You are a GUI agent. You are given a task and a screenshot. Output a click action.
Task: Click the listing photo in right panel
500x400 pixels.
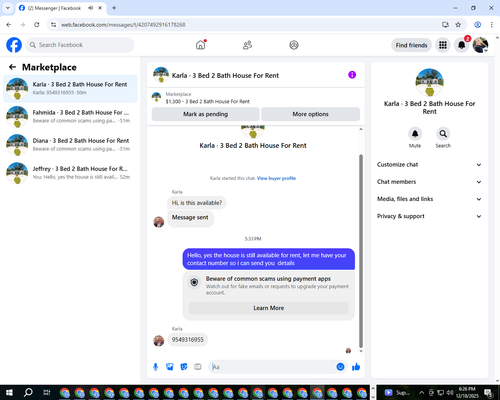(x=429, y=82)
